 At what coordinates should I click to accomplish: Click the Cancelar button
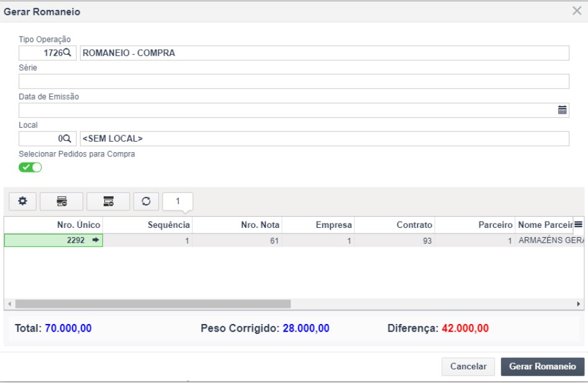[x=468, y=366]
